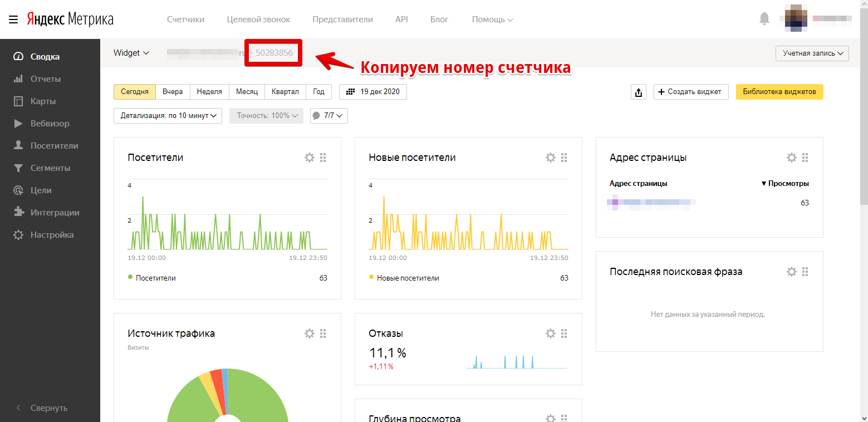
Task: Open the hamburger menu icon
Action: coord(13,19)
